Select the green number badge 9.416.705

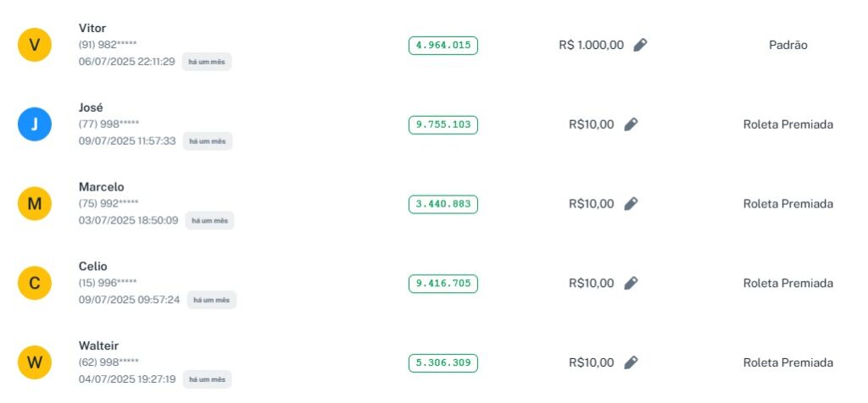click(x=442, y=284)
